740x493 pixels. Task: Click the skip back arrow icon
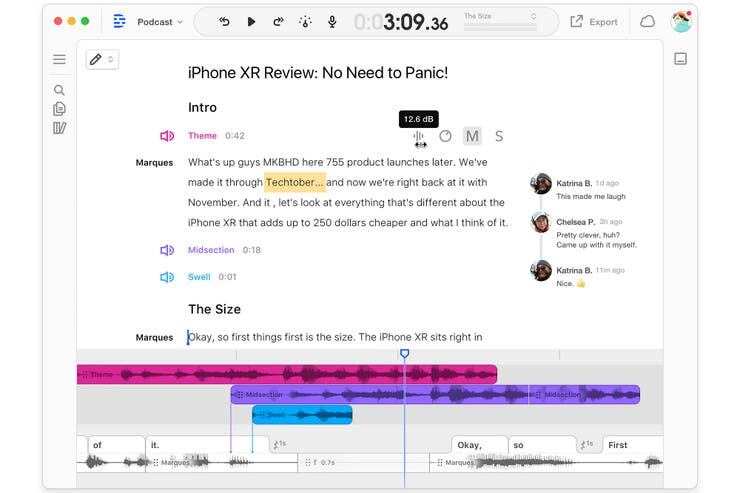point(224,22)
